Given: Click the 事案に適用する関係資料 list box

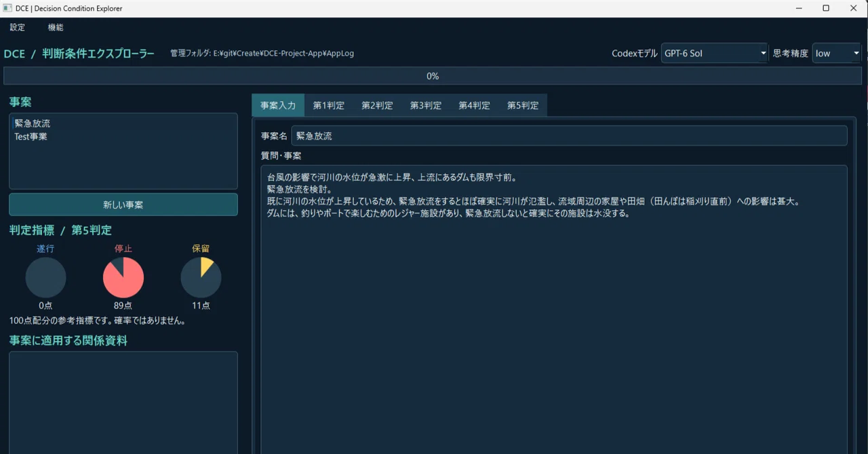Looking at the screenshot, I should (x=123, y=403).
